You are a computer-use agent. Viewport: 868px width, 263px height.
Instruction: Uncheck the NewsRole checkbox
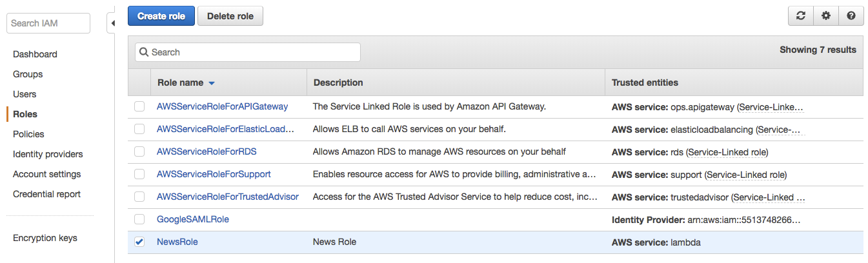139,242
